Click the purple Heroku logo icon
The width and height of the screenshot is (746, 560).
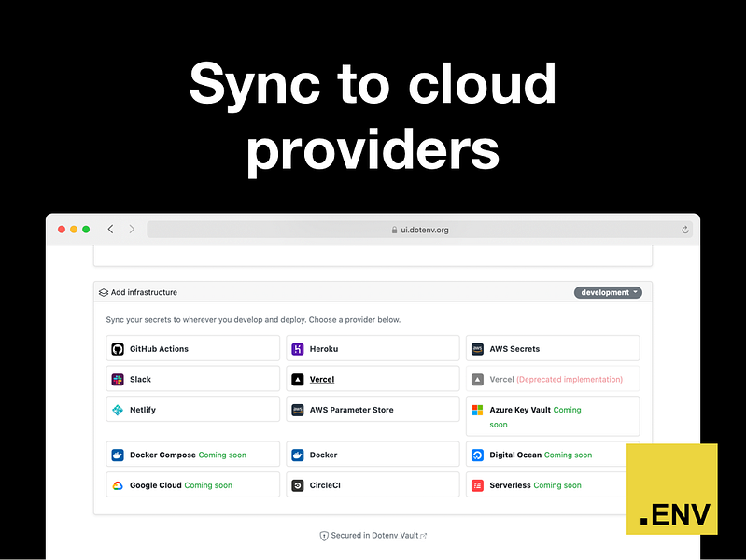297,349
